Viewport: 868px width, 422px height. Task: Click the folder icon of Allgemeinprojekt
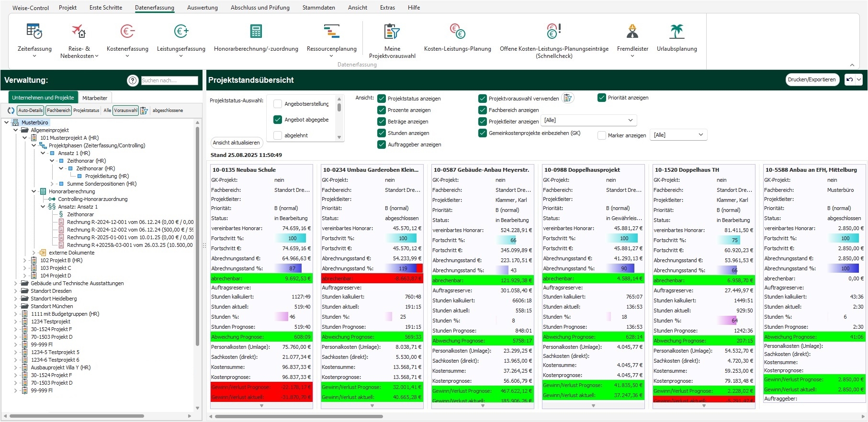click(24, 130)
